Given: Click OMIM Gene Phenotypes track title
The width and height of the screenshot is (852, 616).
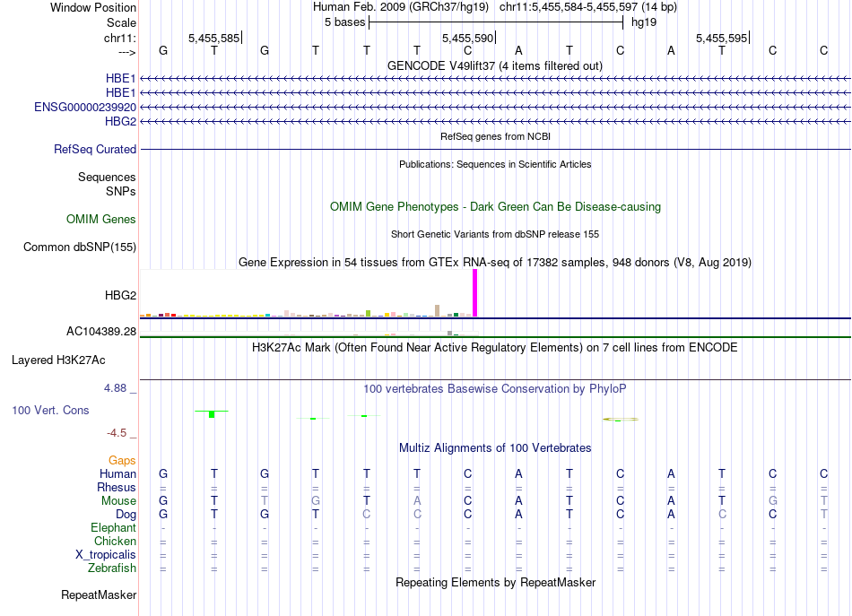Looking at the screenshot, I should pyautogui.click(x=495, y=206).
